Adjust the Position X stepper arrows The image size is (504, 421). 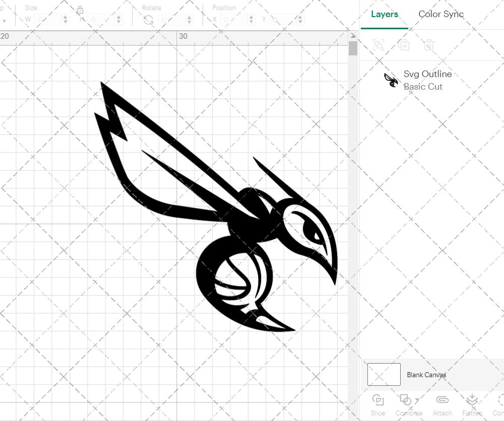(x=251, y=20)
